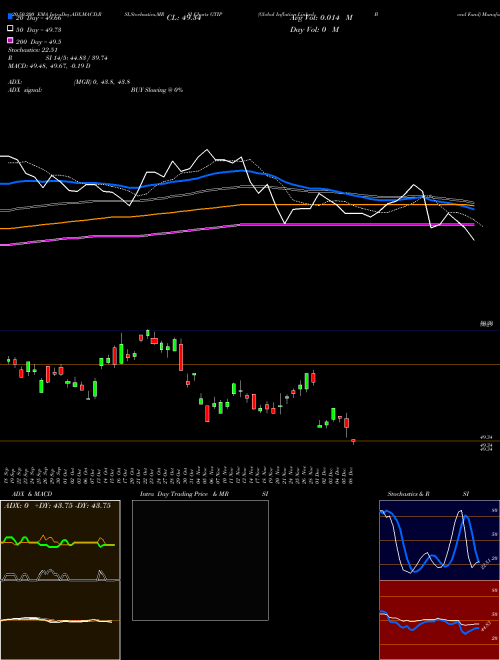
Task: Select the 50 Day 49.73 legend label
Action: coord(39,30)
